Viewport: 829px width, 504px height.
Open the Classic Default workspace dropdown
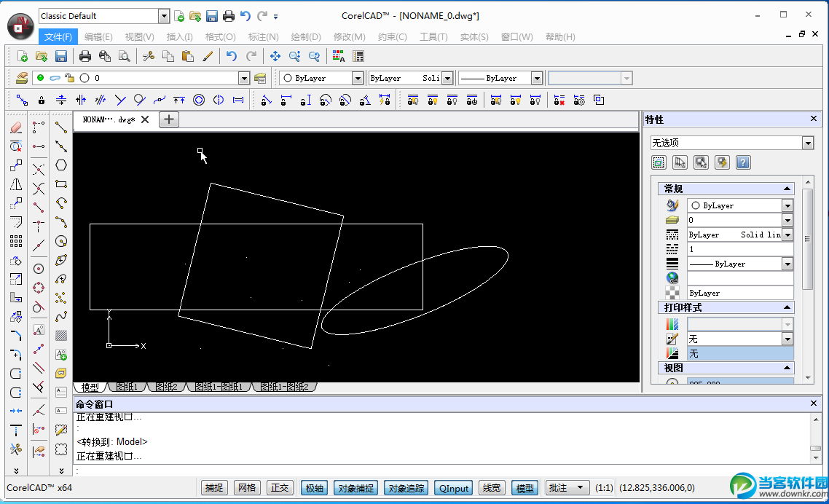(x=163, y=16)
